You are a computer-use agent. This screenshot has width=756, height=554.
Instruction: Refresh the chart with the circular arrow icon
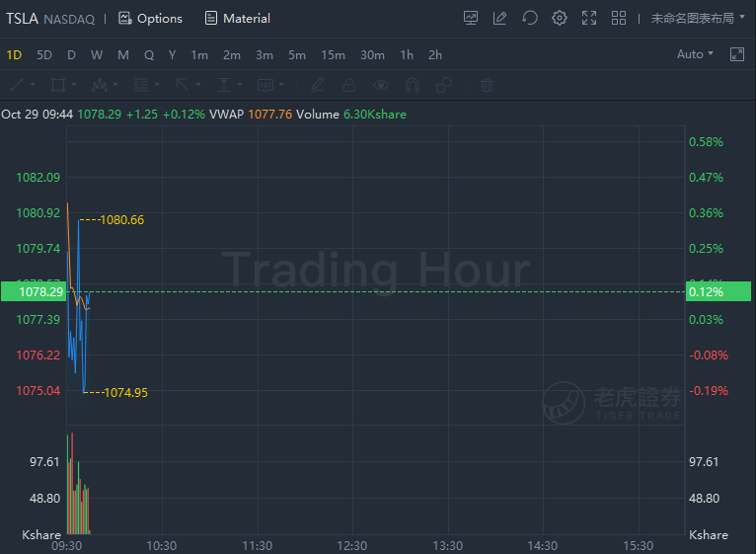coord(529,19)
